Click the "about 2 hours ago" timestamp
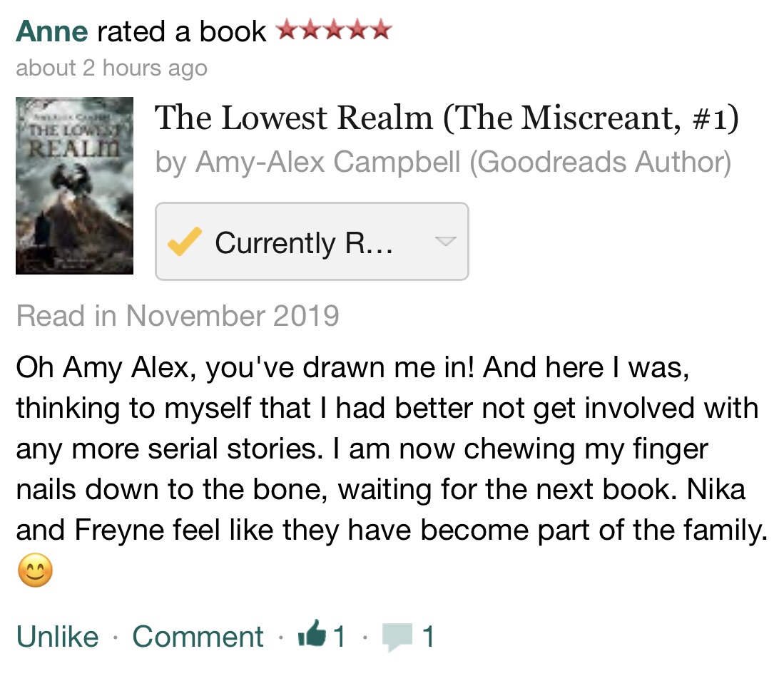 point(111,68)
